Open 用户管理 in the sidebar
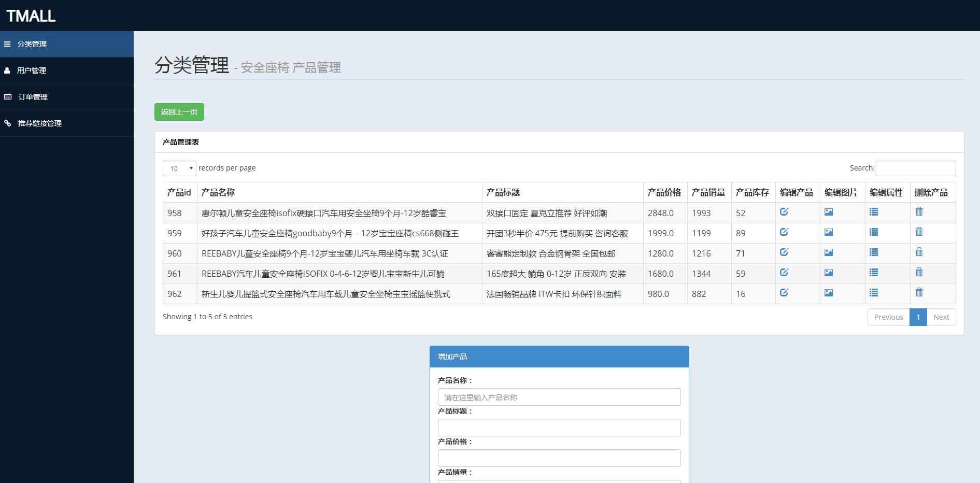 click(x=67, y=70)
